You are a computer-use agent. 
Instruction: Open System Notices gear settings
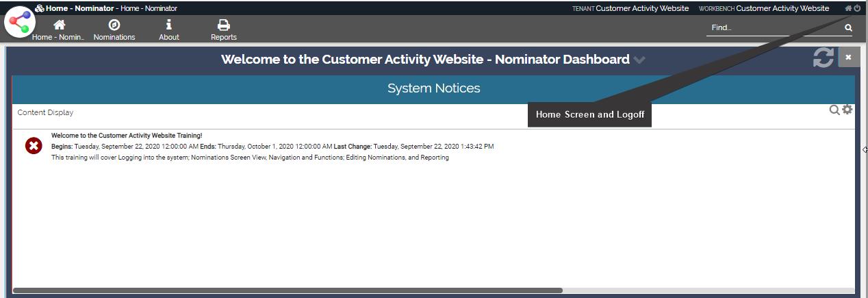point(847,110)
